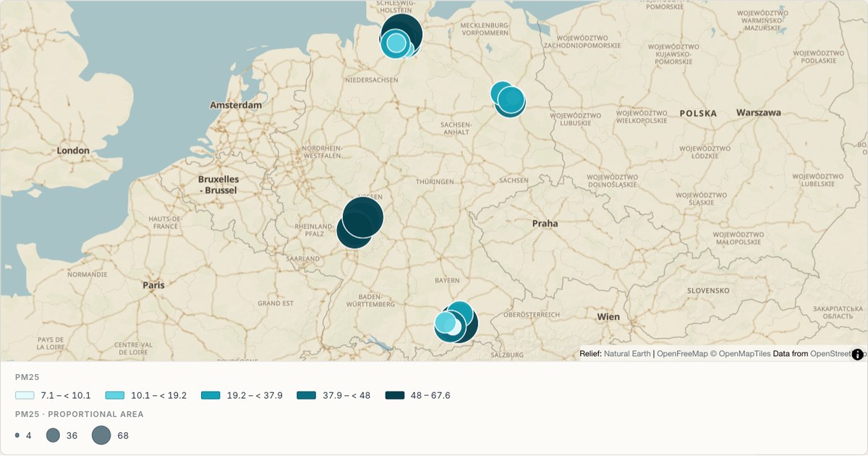Click the SLOVENSKO country label

pyautogui.click(x=708, y=290)
